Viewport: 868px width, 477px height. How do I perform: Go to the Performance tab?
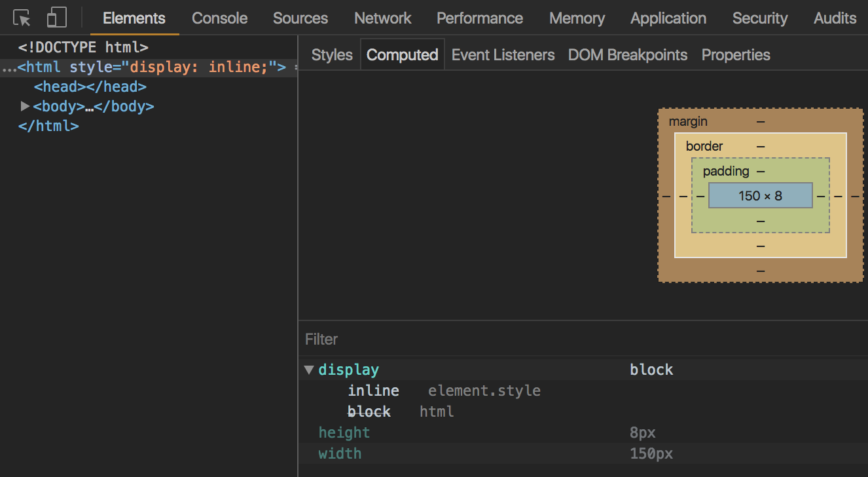(x=479, y=18)
